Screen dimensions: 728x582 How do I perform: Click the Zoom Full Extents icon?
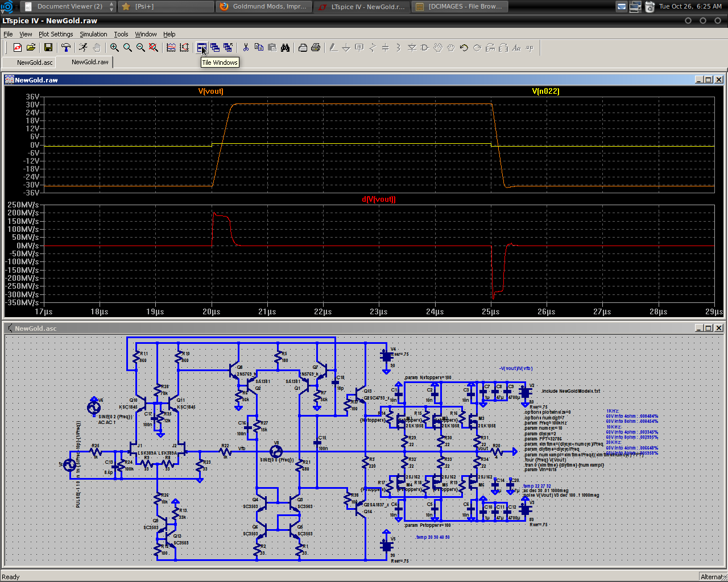(154, 48)
